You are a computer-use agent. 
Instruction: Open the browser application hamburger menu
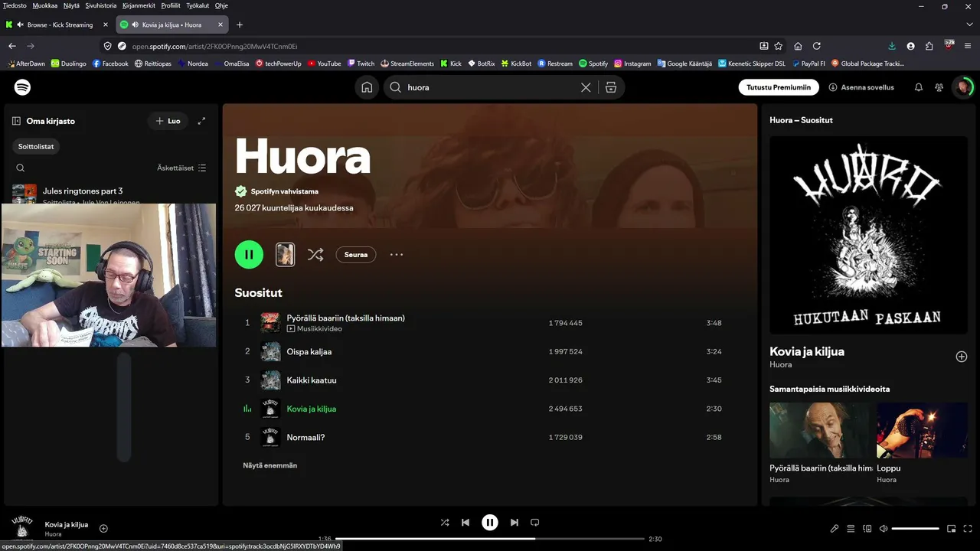pos(968,46)
